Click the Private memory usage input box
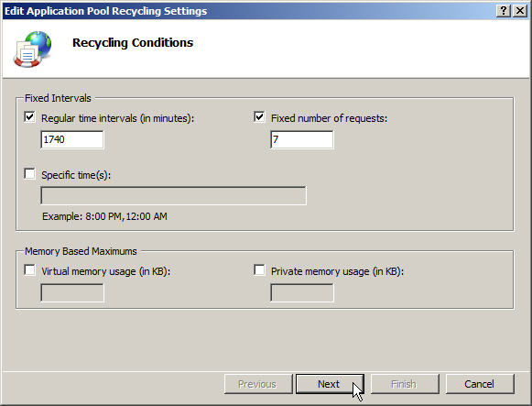The height and width of the screenshot is (406, 532). click(x=301, y=292)
